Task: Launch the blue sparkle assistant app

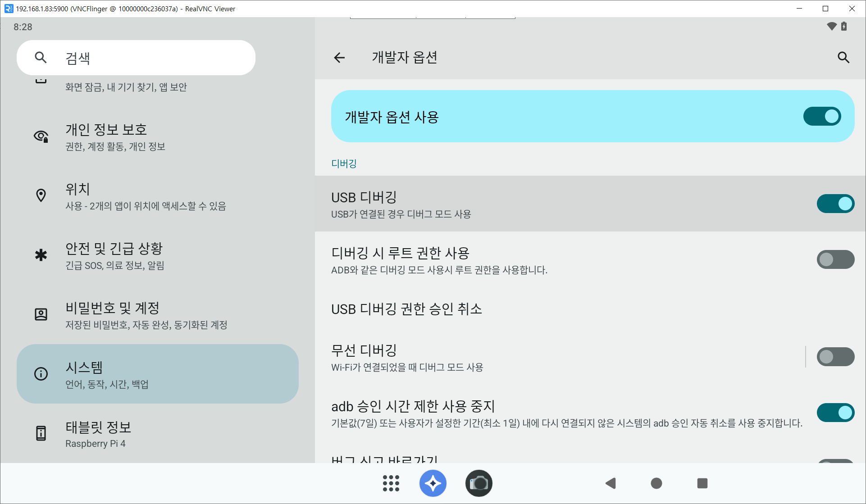Action: click(x=433, y=483)
